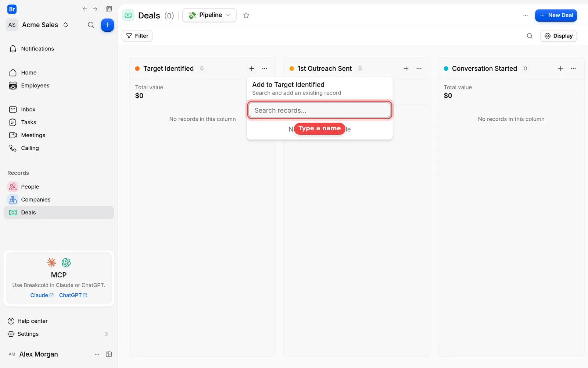
Task: Open Notifications
Action: [x=59, y=49]
